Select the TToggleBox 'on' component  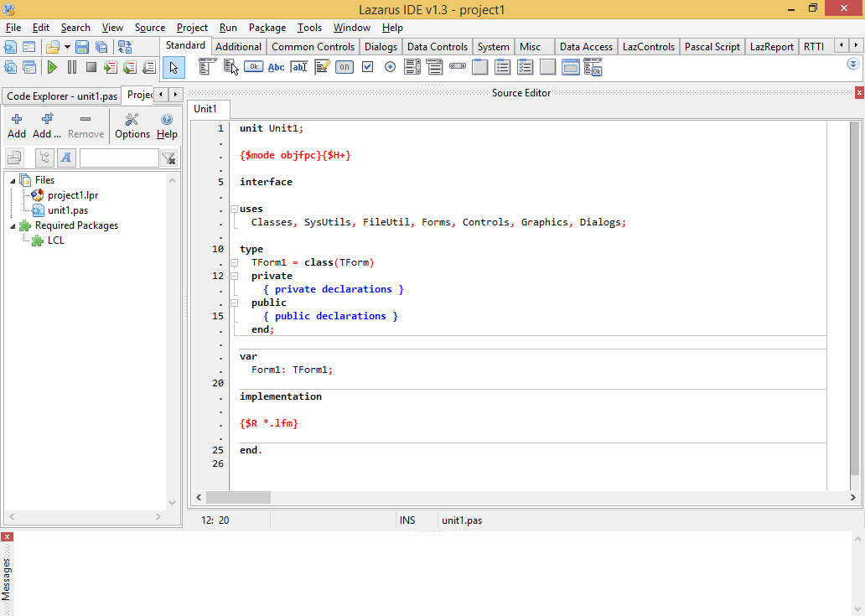[x=344, y=67]
